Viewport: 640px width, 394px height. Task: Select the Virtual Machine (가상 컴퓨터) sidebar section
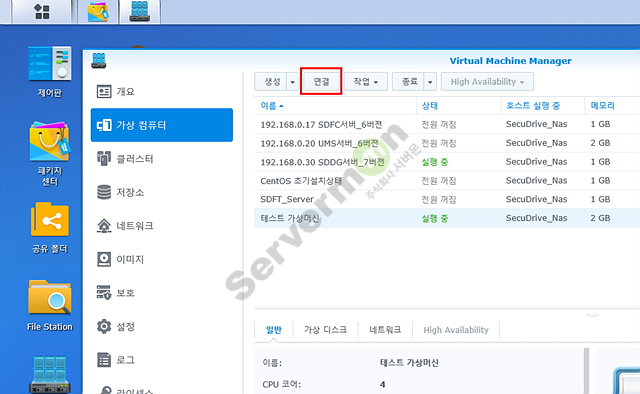pos(162,125)
